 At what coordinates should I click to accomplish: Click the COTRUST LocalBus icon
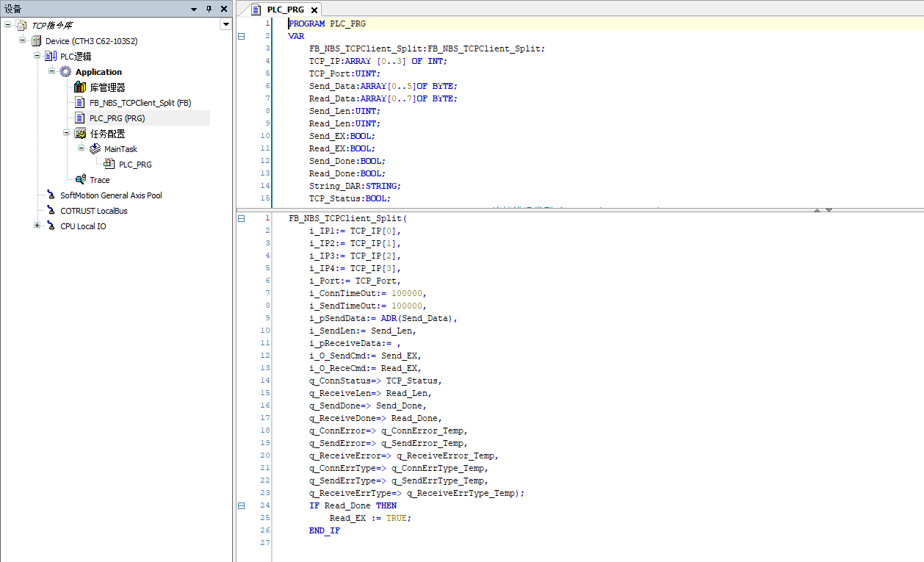(x=51, y=211)
